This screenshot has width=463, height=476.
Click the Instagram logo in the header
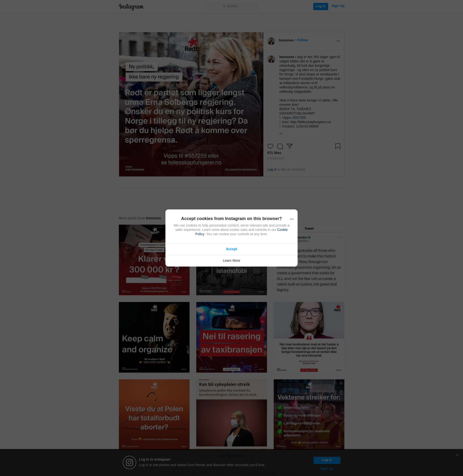tap(131, 7)
